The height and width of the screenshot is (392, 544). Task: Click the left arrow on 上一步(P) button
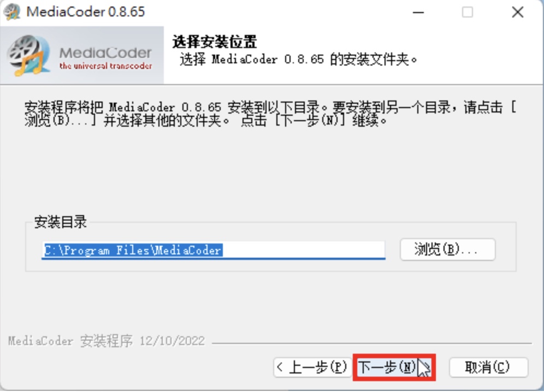[x=280, y=367]
